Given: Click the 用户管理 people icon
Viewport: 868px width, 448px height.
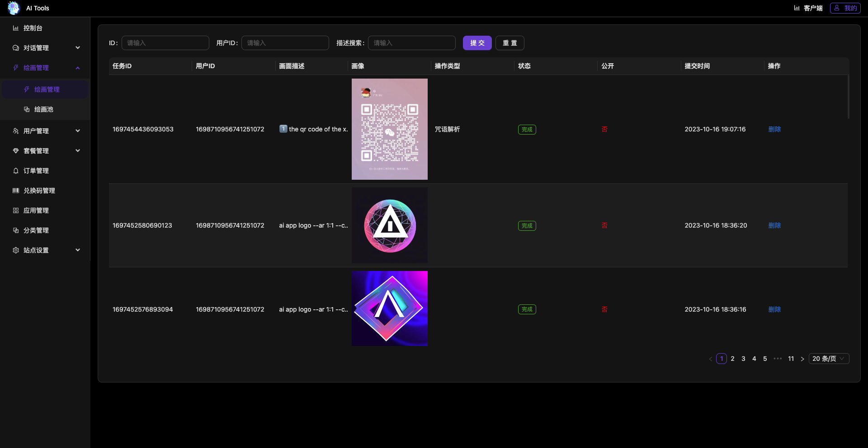Looking at the screenshot, I should click(x=16, y=131).
